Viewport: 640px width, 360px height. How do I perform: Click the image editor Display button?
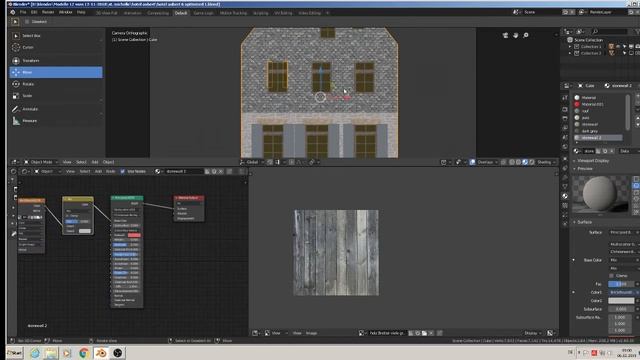[x=533, y=333]
